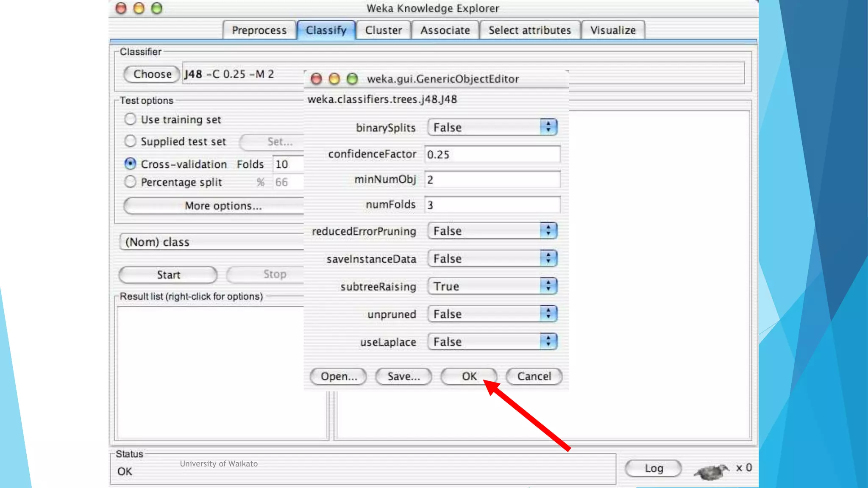Screen dimensions: 868x488
Task: Switch to the Preprocess tab
Action: click(x=259, y=30)
